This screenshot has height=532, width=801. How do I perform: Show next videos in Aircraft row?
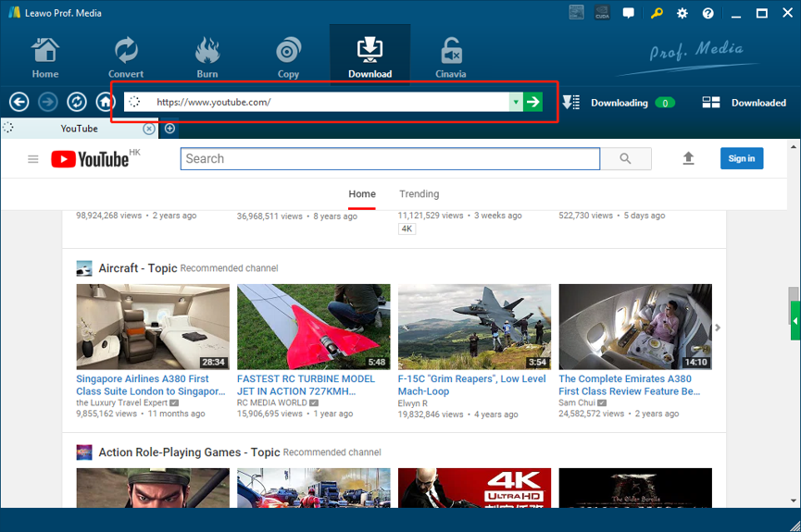pyautogui.click(x=718, y=328)
